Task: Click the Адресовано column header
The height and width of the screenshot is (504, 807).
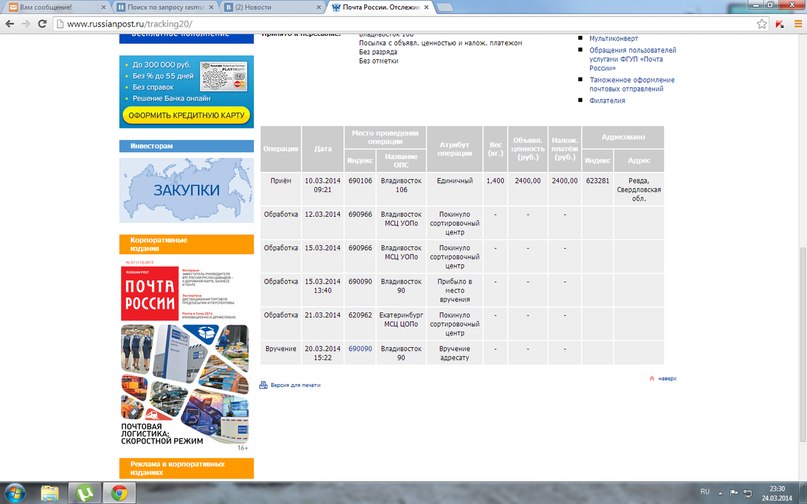Action: click(623, 137)
